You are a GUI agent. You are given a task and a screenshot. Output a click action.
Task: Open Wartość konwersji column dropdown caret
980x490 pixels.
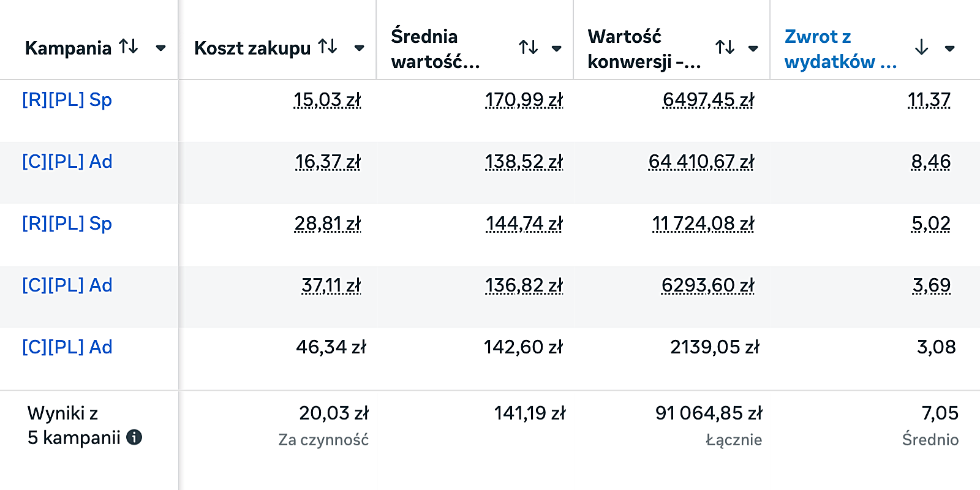(x=753, y=48)
